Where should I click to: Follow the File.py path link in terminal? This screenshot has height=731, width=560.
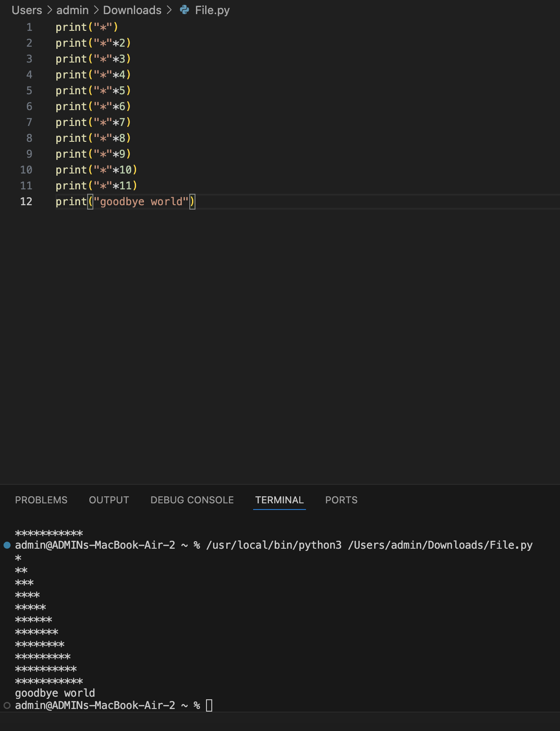[x=440, y=545]
